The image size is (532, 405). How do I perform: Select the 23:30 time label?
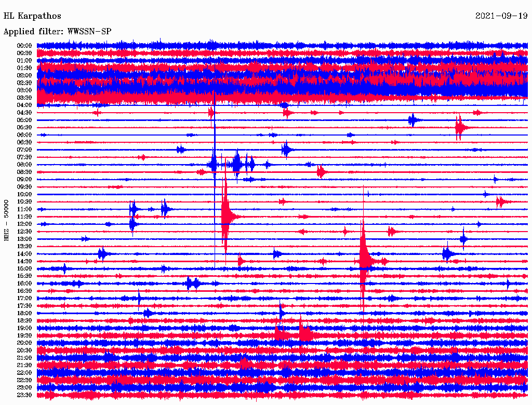24,395
